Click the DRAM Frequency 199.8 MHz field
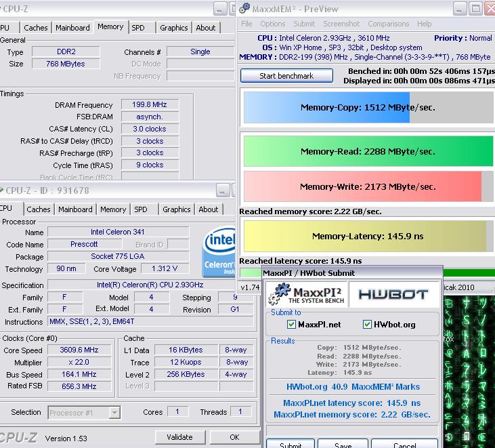Viewport: 495px width, 448px height. [150, 104]
